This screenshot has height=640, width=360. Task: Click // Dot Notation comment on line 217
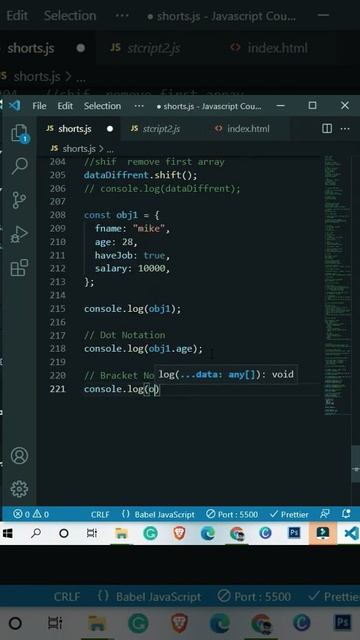(124, 335)
